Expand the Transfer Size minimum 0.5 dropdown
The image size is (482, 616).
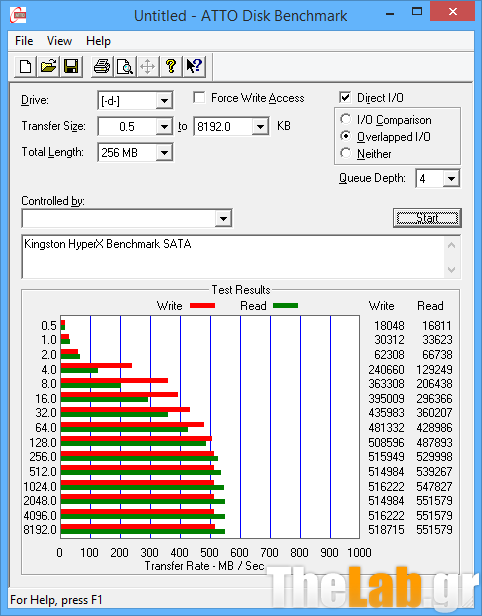click(x=164, y=126)
